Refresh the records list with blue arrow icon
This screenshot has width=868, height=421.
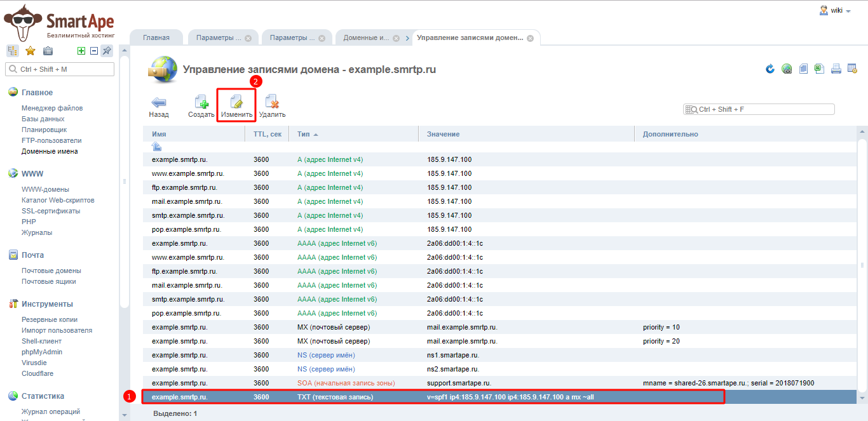pyautogui.click(x=770, y=69)
